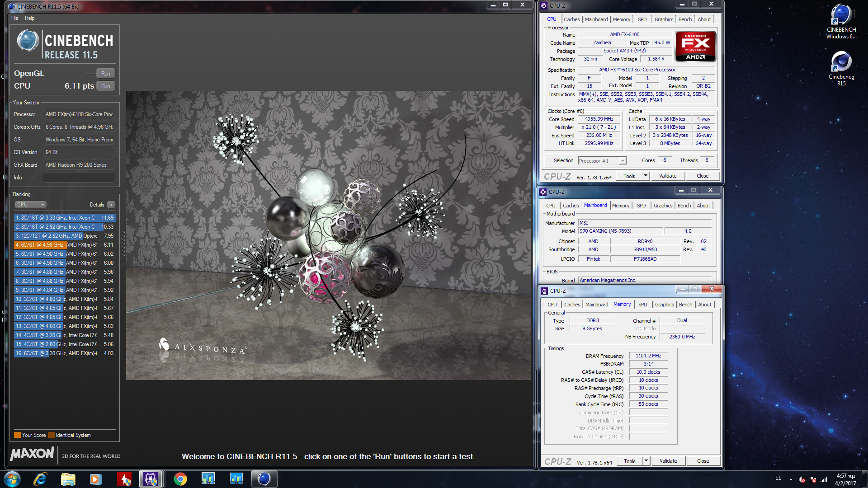
Task: Click the Show Desktop strip beside the clock
Action: [864, 479]
